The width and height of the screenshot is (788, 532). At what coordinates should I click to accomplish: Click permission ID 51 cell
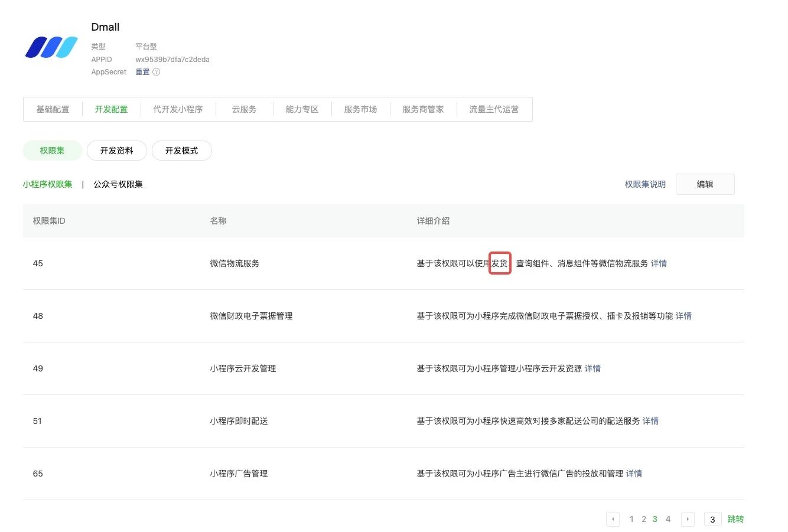pos(37,421)
